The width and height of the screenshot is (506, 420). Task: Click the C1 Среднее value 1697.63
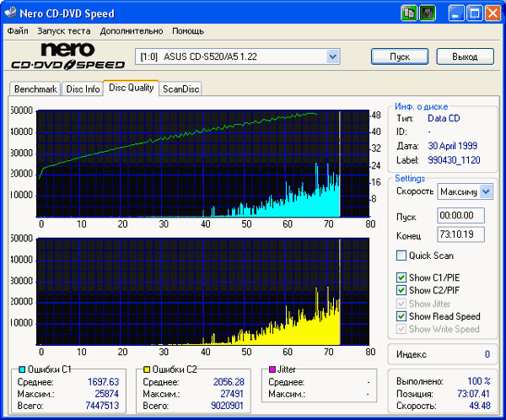103,382
